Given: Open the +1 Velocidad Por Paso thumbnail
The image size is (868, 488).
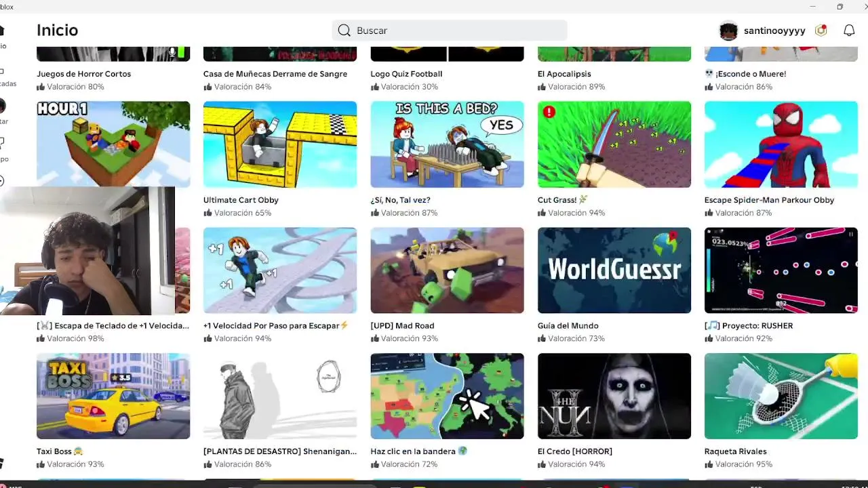Looking at the screenshot, I should point(280,270).
